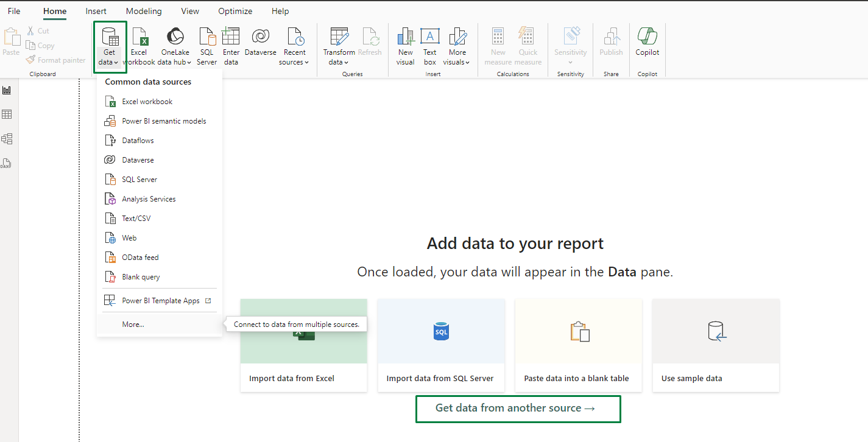This screenshot has height=442, width=868.
Task: Open the OneLake data hub dropdown
Action: coord(175,47)
